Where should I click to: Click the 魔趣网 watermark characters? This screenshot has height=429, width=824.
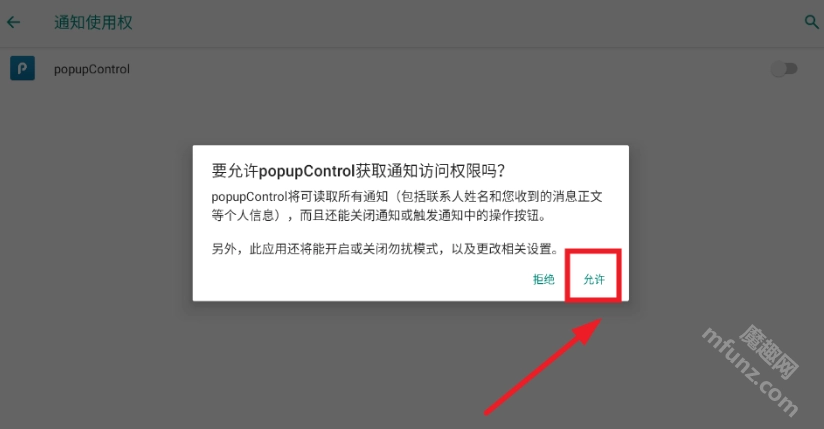pos(769,351)
